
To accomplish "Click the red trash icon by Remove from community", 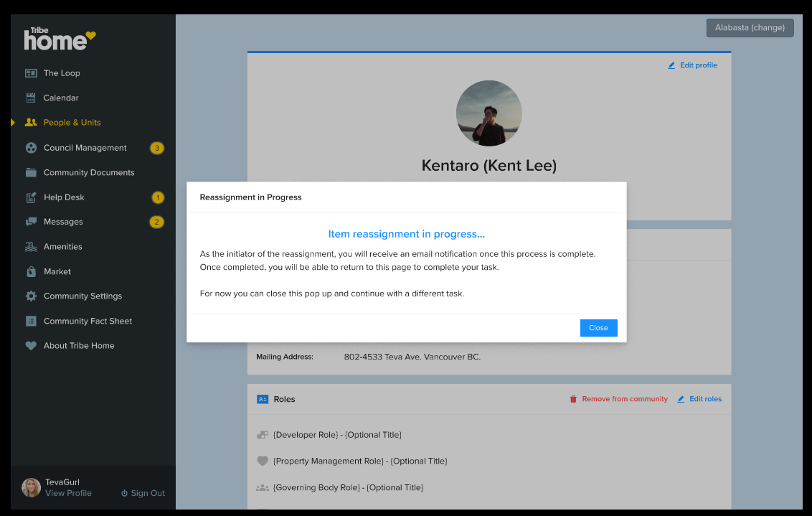I will coord(573,399).
